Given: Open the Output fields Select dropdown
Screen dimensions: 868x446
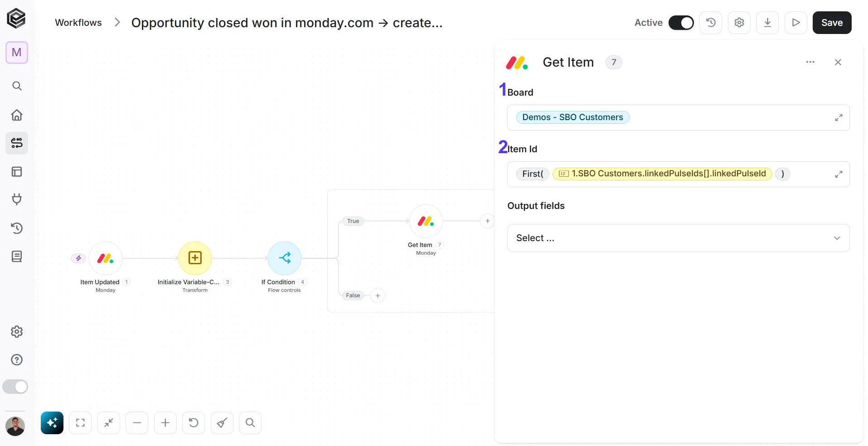Looking at the screenshot, I should (x=678, y=238).
